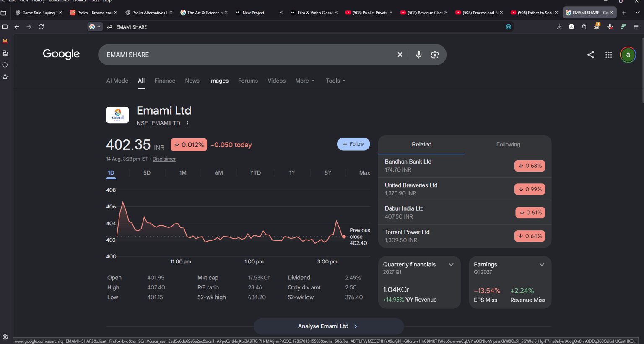The height and width of the screenshot is (344, 644).
Task: Switch to the Following stocks tab
Action: (x=508, y=144)
